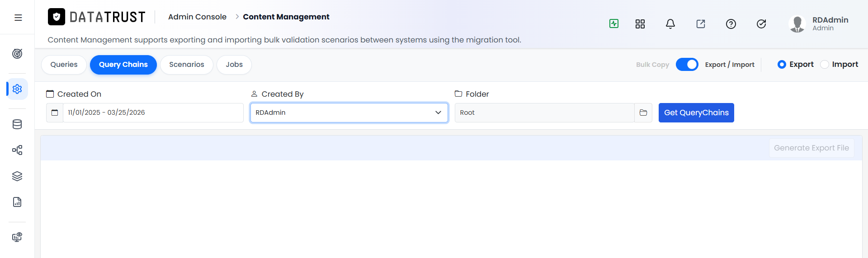Switch to the Scenarios tab
868x258 pixels.
tap(187, 65)
